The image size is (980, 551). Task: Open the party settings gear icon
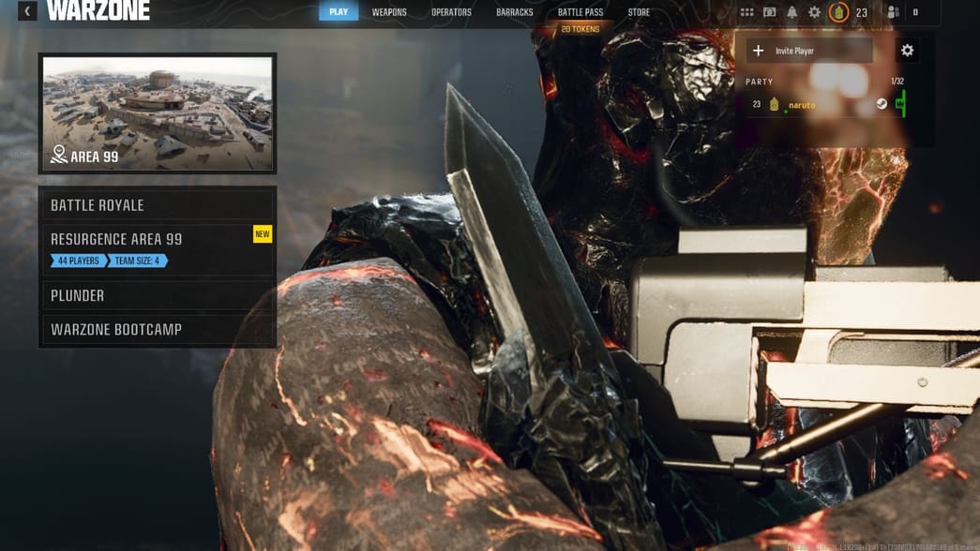[907, 50]
